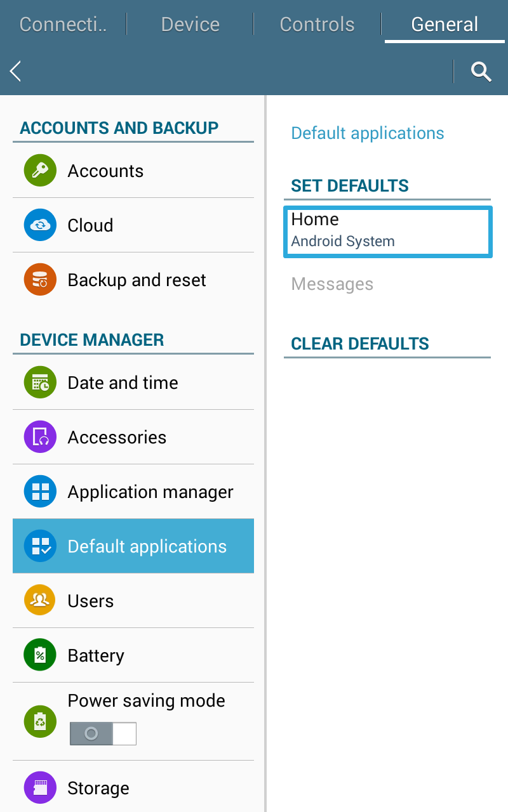The width and height of the screenshot is (508, 812).
Task: Open the Power saving mode settings label
Action: click(147, 700)
